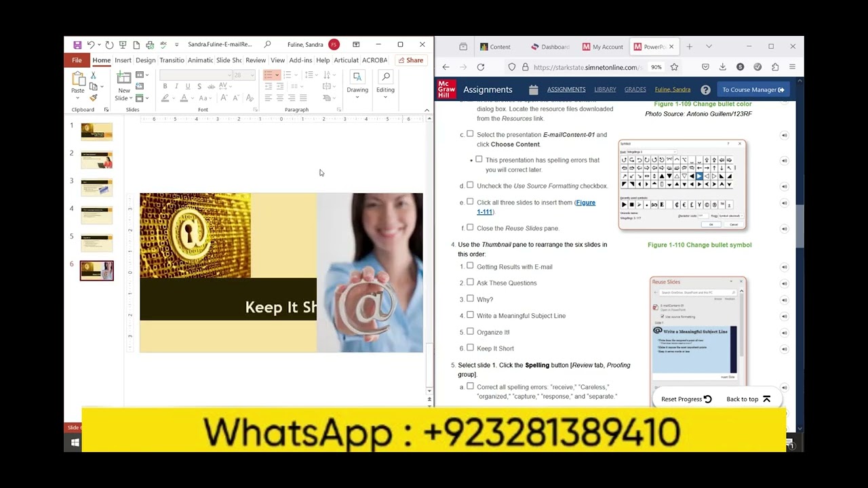Open the Firefox extensions puzzle icon

pyautogui.click(x=775, y=67)
